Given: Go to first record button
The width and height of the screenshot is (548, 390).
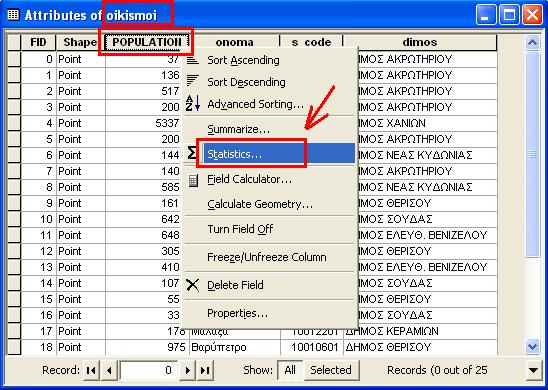Looking at the screenshot, I should (91, 370).
